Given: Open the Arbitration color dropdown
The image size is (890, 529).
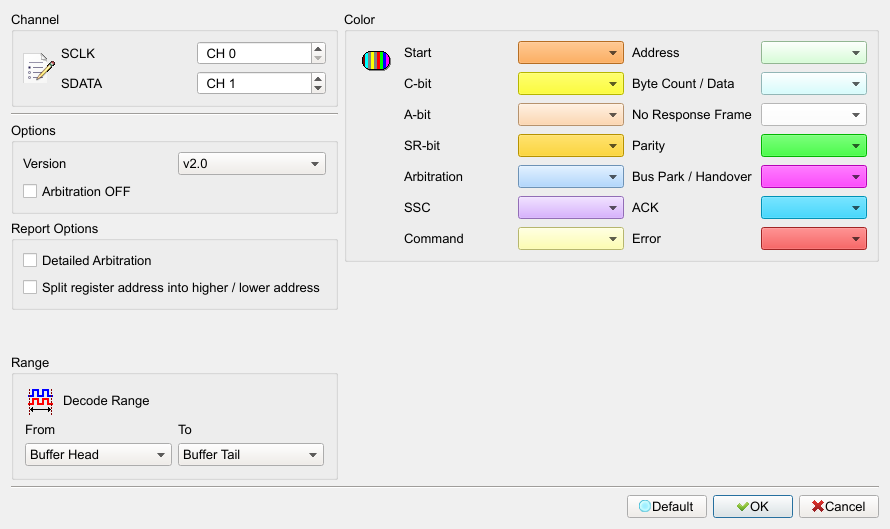Looking at the screenshot, I should click(x=570, y=177).
